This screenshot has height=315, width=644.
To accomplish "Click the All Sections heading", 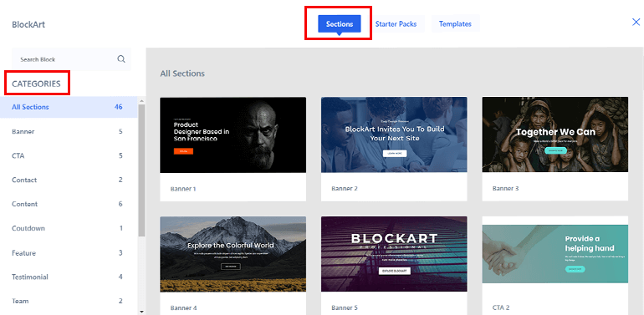I will [182, 74].
